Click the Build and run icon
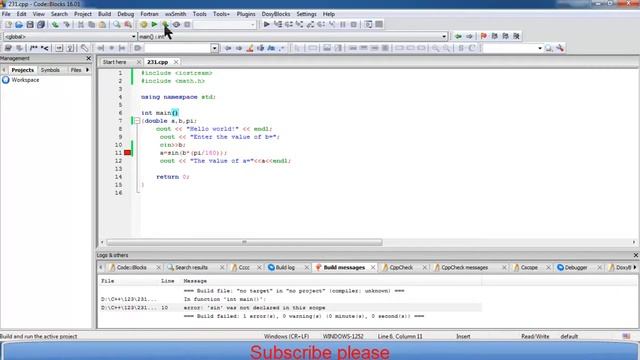This screenshot has height=360, width=640. (165, 24)
